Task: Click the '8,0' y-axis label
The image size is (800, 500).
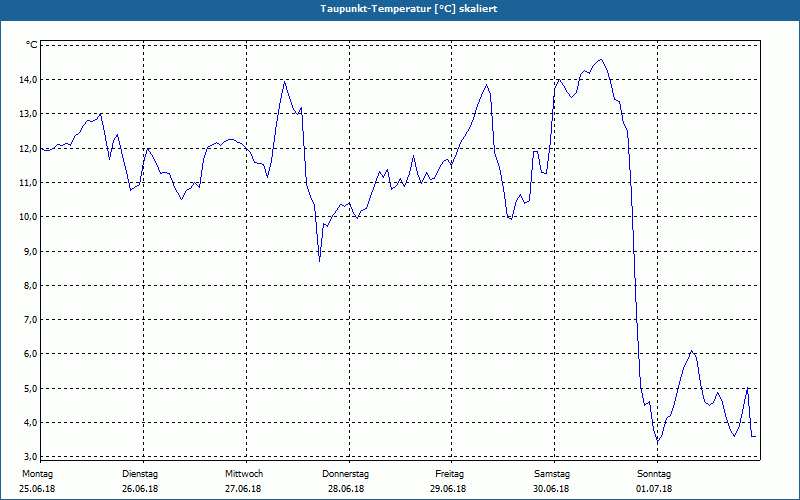Action: pyautogui.click(x=31, y=286)
